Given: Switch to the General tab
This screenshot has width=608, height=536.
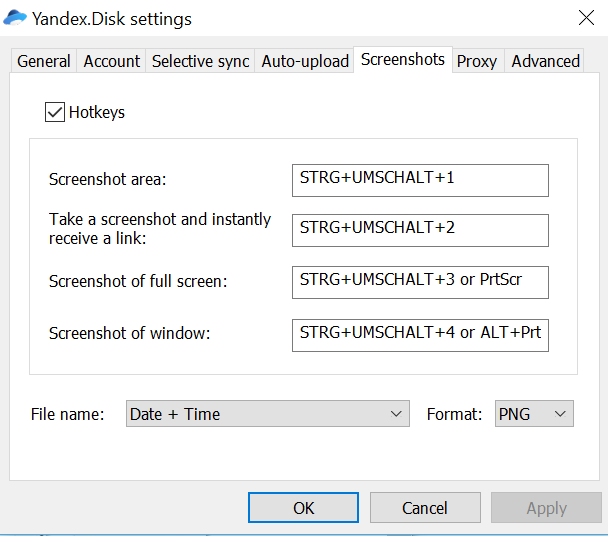Looking at the screenshot, I should [44, 61].
